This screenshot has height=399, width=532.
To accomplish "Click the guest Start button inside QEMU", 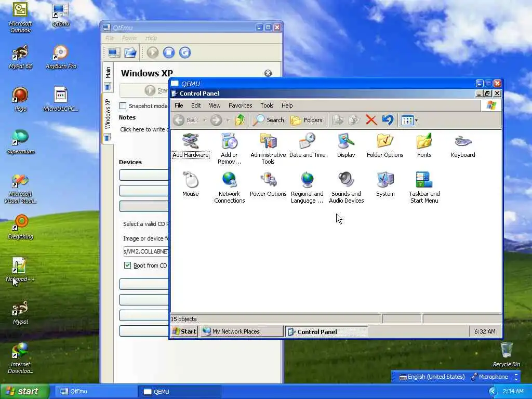I will pos(184,331).
